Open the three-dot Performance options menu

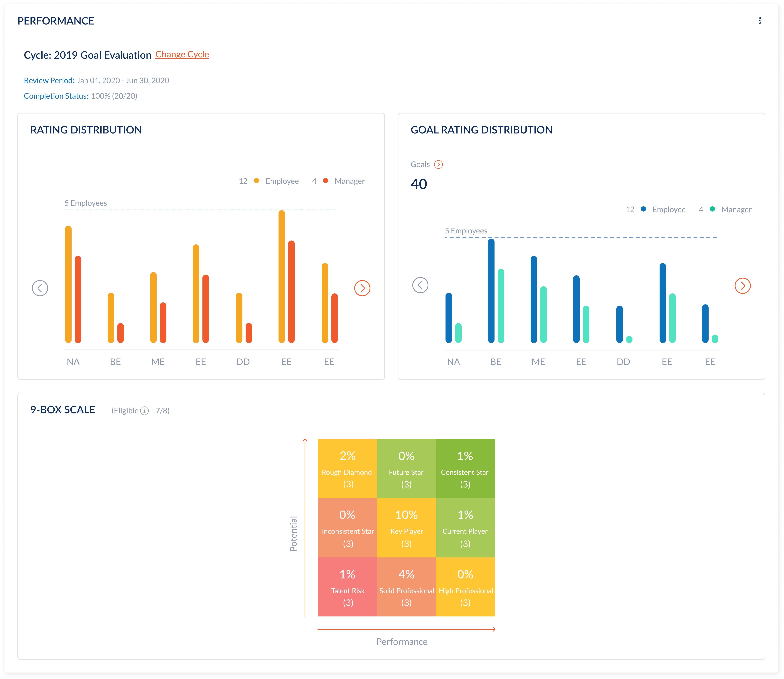760,21
